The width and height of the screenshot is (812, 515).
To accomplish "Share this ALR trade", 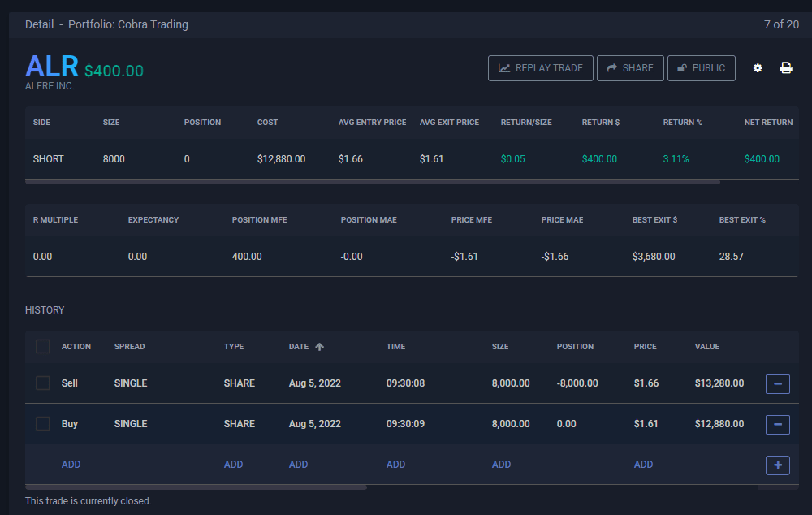I will click(x=630, y=68).
